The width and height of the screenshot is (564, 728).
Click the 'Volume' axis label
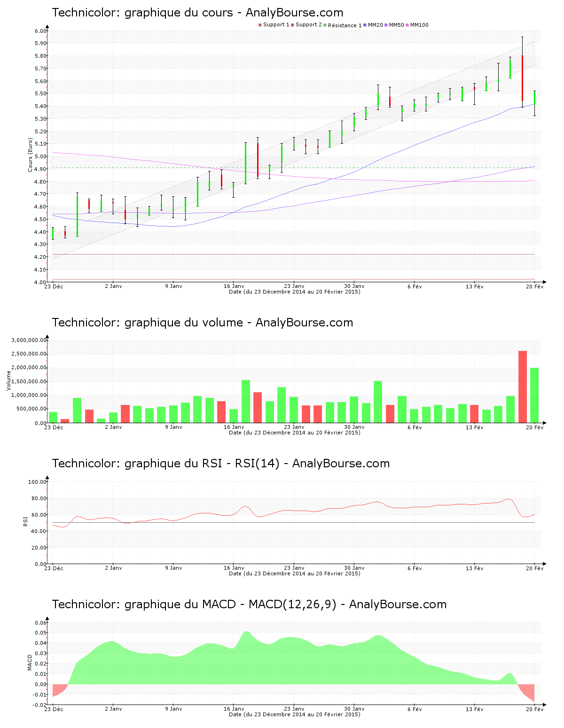[x=8, y=380]
